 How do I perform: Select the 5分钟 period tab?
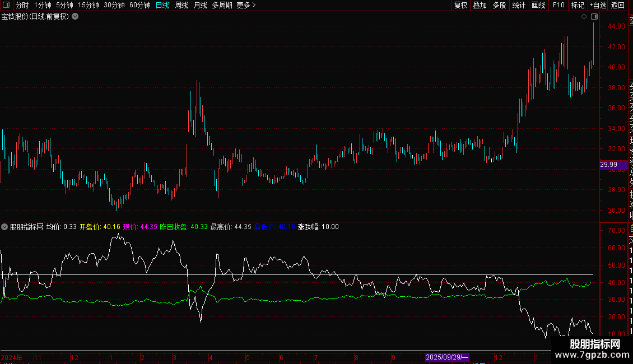64,5
